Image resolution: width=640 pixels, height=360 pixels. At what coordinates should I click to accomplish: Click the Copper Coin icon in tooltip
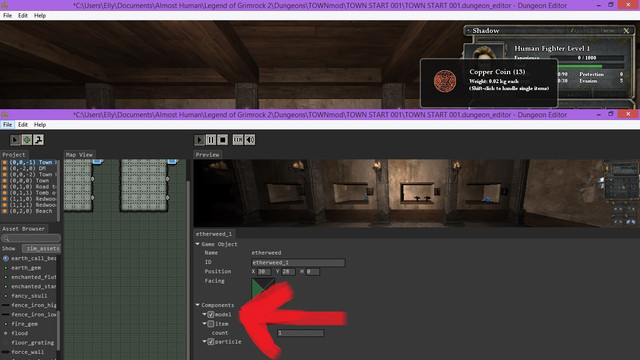[445, 81]
